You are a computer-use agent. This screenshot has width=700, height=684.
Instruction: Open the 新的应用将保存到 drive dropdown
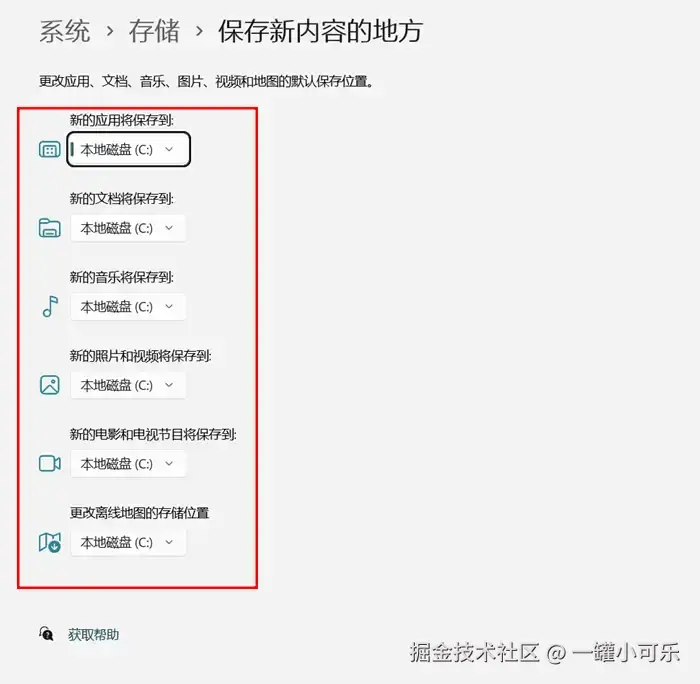pyautogui.click(x=129, y=150)
